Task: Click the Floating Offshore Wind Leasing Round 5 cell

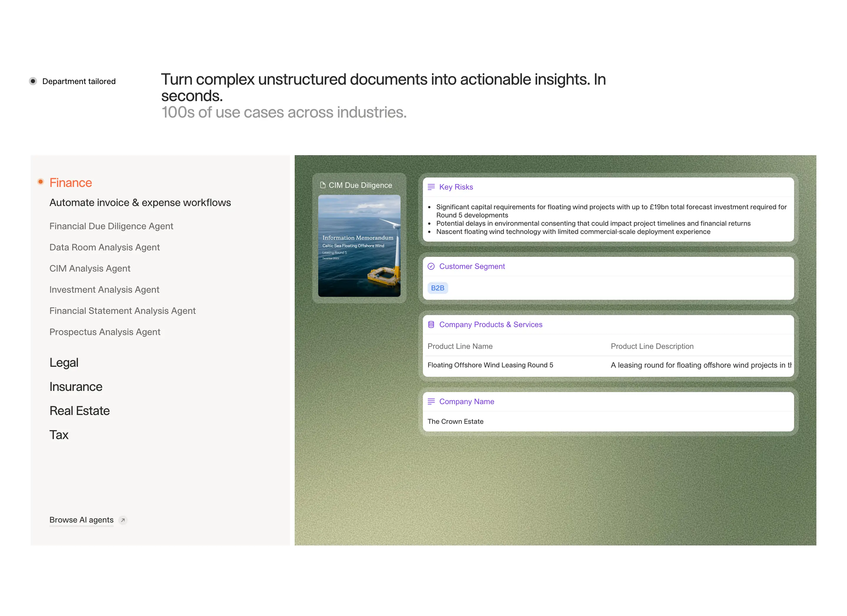Action: coord(490,365)
